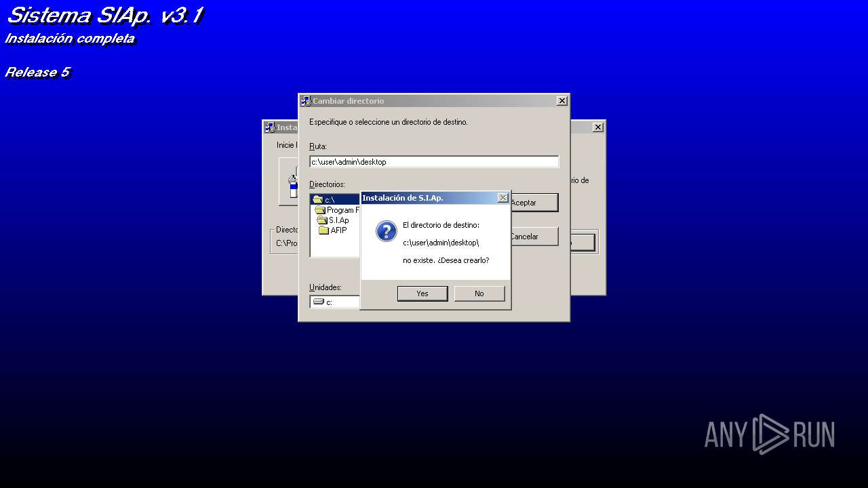868x488 pixels.
Task: Click the setup icon in Cambiar directorio title bar
Action: pyautogui.click(x=306, y=101)
